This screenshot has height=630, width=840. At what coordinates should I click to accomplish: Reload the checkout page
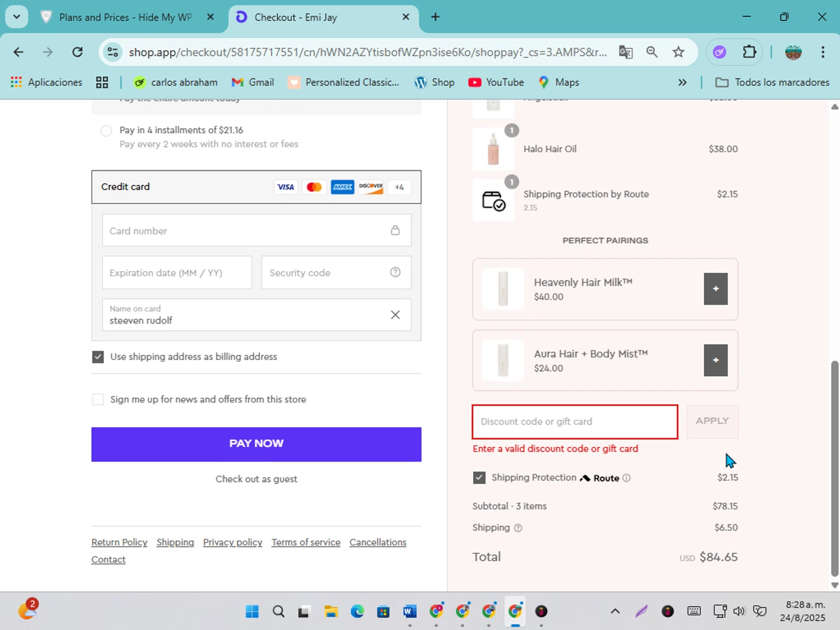point(77,52)
